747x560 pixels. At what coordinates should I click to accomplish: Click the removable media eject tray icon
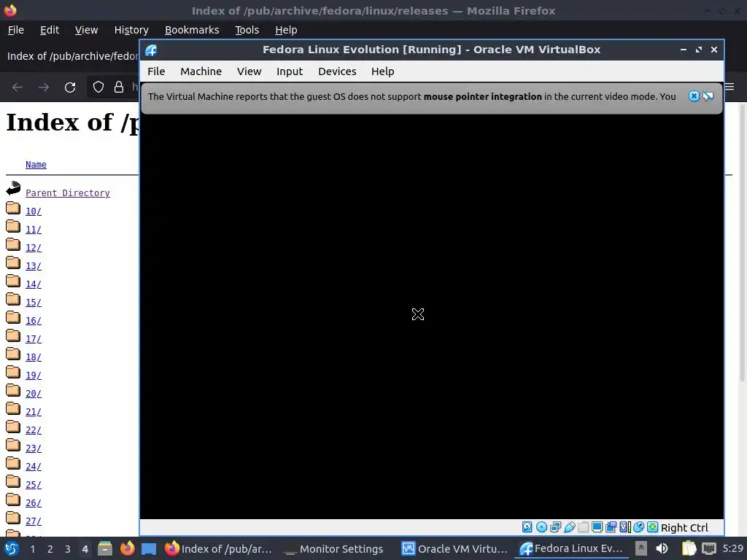point(641,548)
